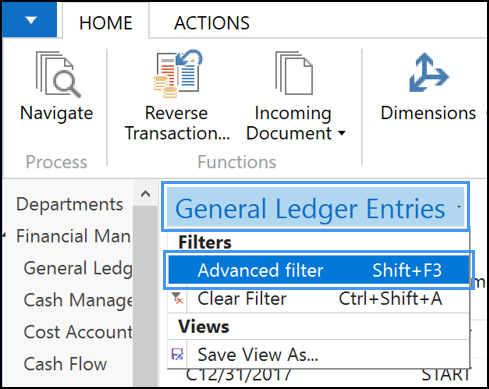Click the Incoming Document pages icon
489x389 pixels.
coord(294,73)
